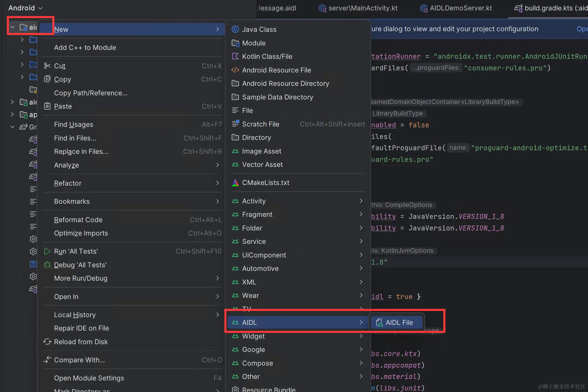Expand the Analyze submenu arrow
Screen dimensions: 588x392
coord(217,165)
